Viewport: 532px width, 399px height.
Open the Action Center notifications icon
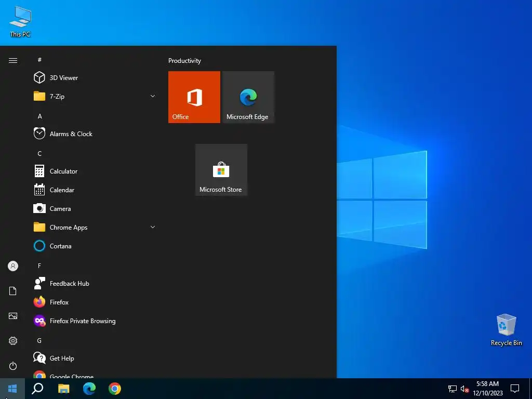(515, 389)
